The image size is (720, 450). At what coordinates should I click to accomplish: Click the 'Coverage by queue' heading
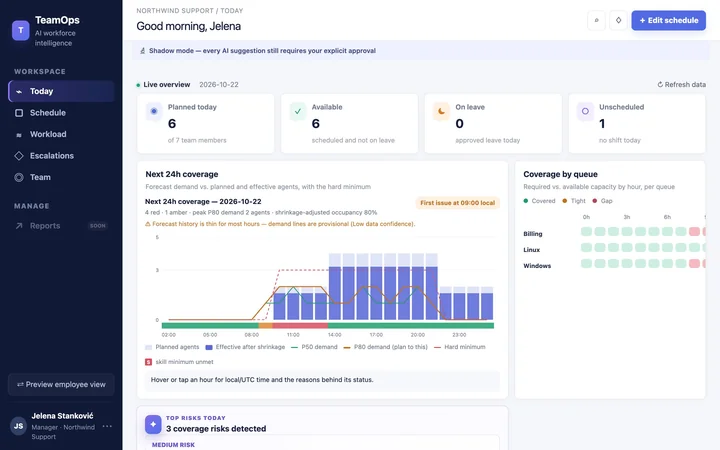tap(560, 174)
